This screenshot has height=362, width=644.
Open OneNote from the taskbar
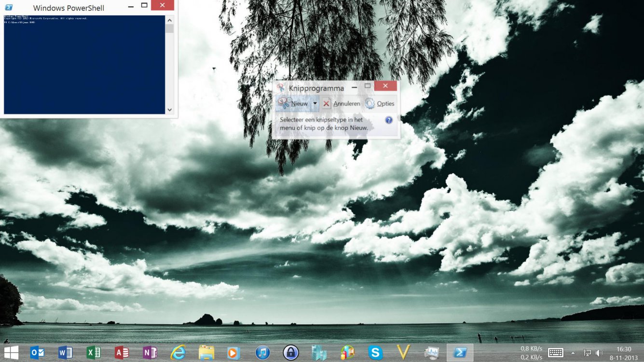(x=150, y=352)
